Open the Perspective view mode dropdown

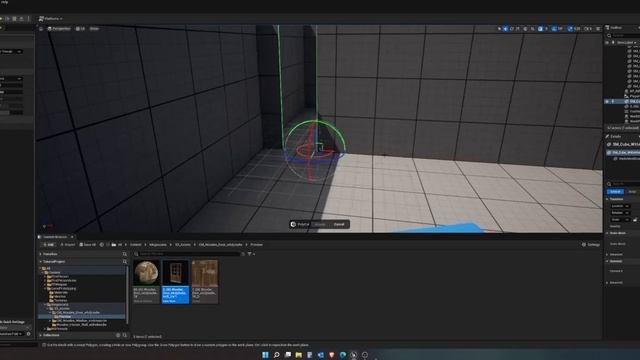[59, 29]
